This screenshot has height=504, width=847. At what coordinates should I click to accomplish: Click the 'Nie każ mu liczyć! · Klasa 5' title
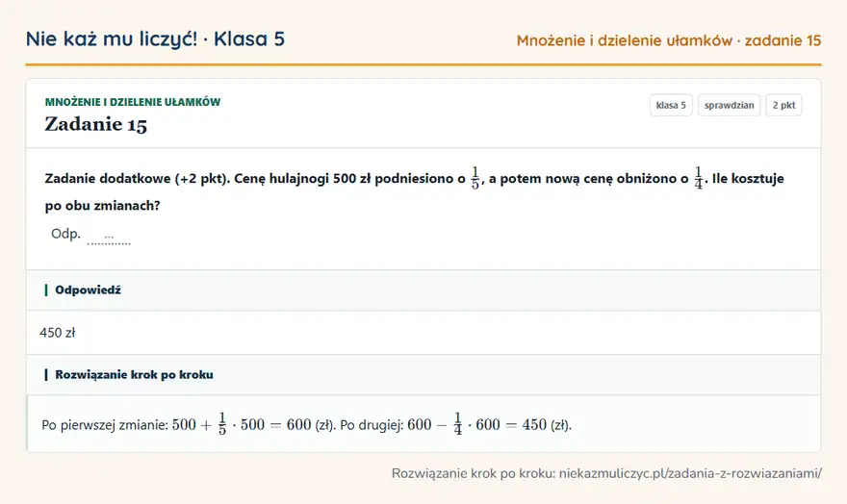155,38
